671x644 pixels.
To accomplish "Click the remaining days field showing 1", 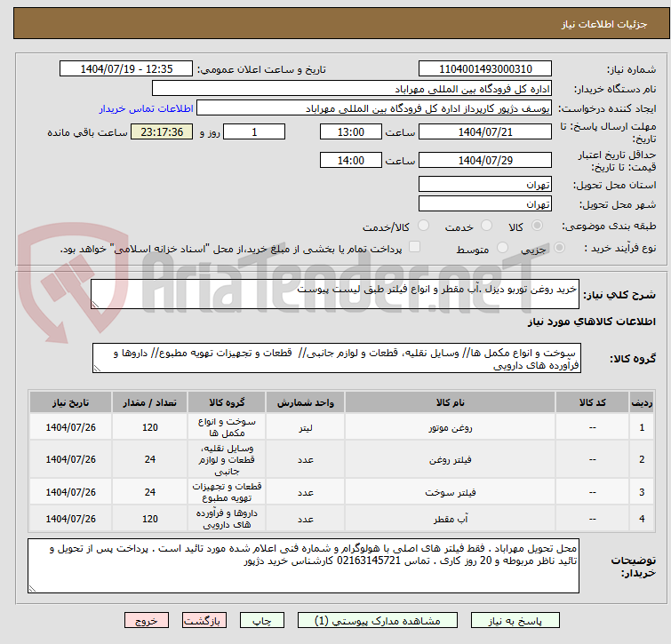I will (x=254, y=131).
